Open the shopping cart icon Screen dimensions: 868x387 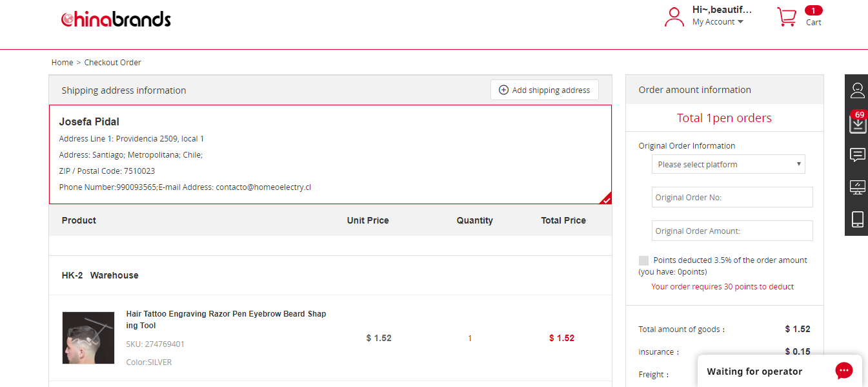click(x=786, y=17)
